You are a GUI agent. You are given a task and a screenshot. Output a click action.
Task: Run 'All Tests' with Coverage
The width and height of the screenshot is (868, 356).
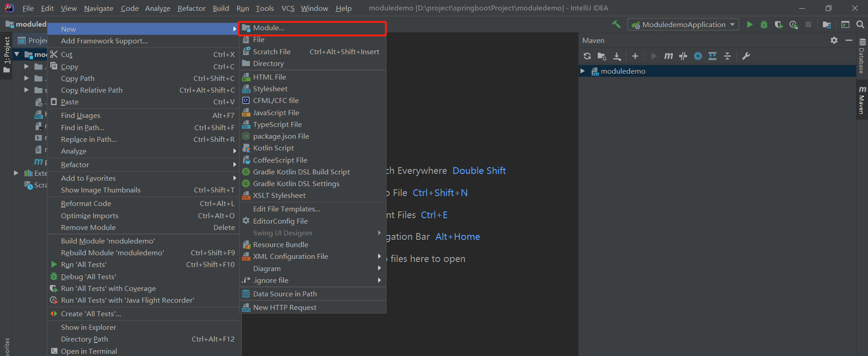[x=144, y=288]
